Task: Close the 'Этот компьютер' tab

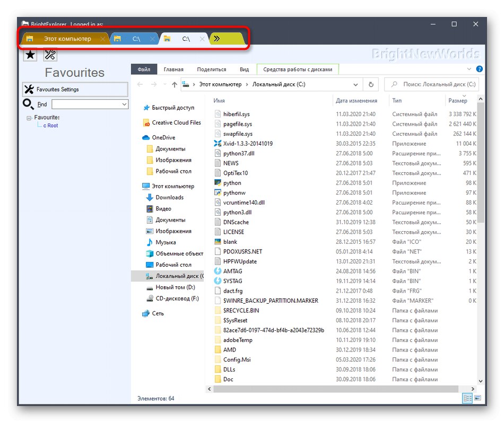Action: pos(102,39)
